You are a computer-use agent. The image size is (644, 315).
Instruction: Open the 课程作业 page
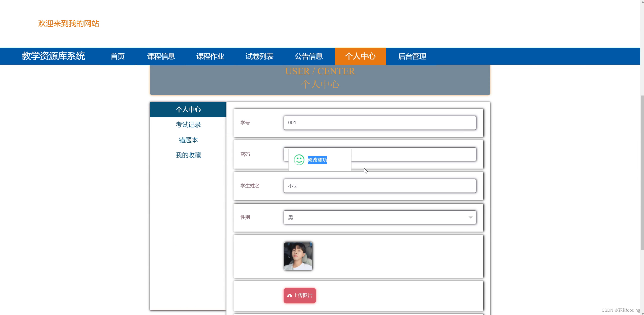[210, 56]
